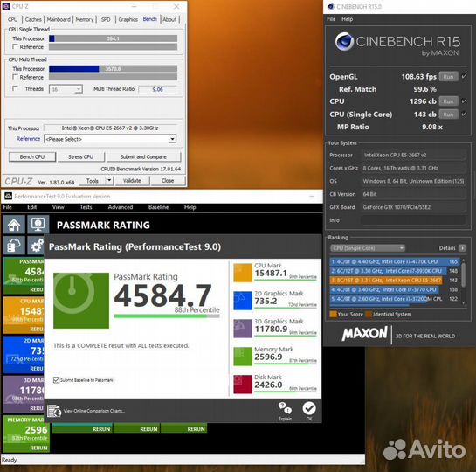
Task: Open the Threads count dropdown
Action: click(x=66, y=89)
